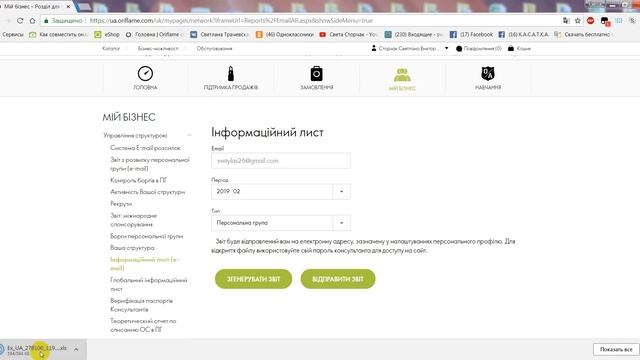Click the browser address bar URL
The width and height of the screenshot is (640, 360).
(x=231, y=20)
